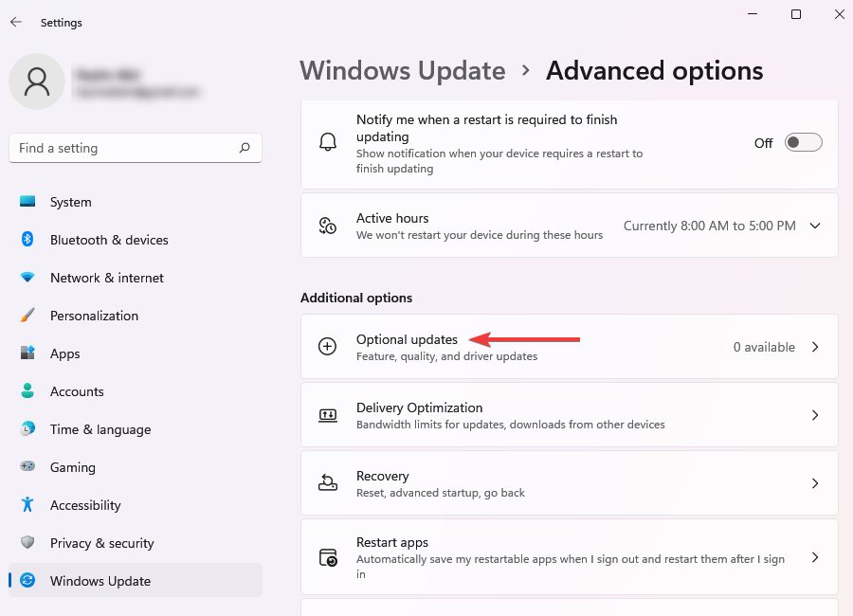Click the Active hours clock icon
This screenshot has width=853, height=616.
[x=328, y=226]
